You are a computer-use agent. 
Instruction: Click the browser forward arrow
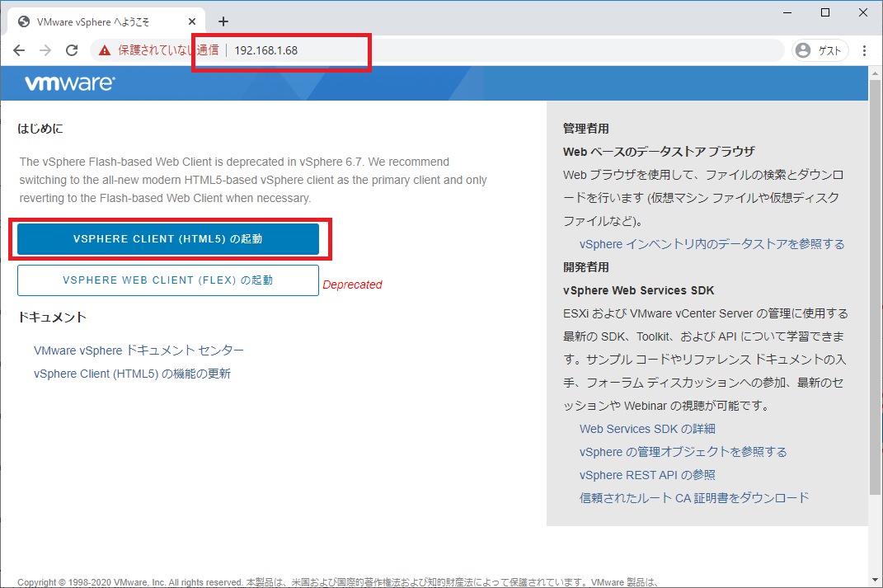click(45, 50)
